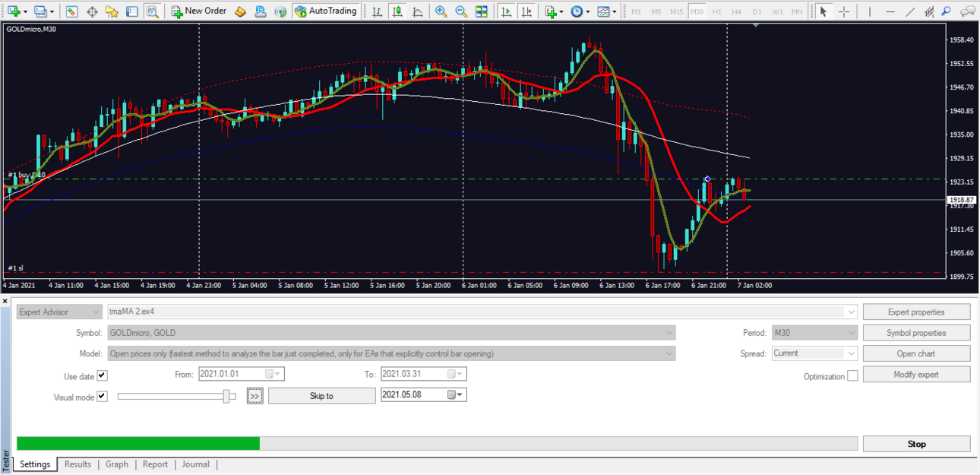Select the Trendline drawing tool

pos(910,11)
